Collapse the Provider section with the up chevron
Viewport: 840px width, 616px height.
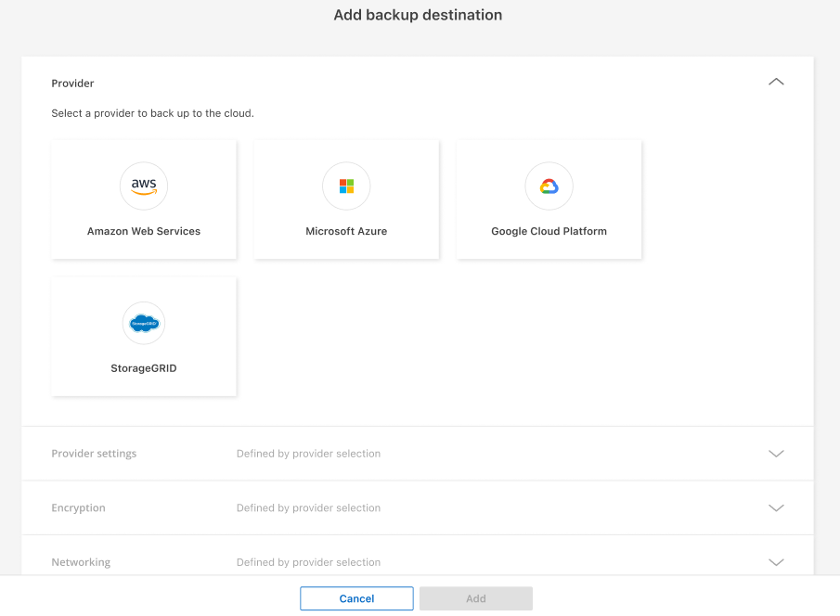776,82
